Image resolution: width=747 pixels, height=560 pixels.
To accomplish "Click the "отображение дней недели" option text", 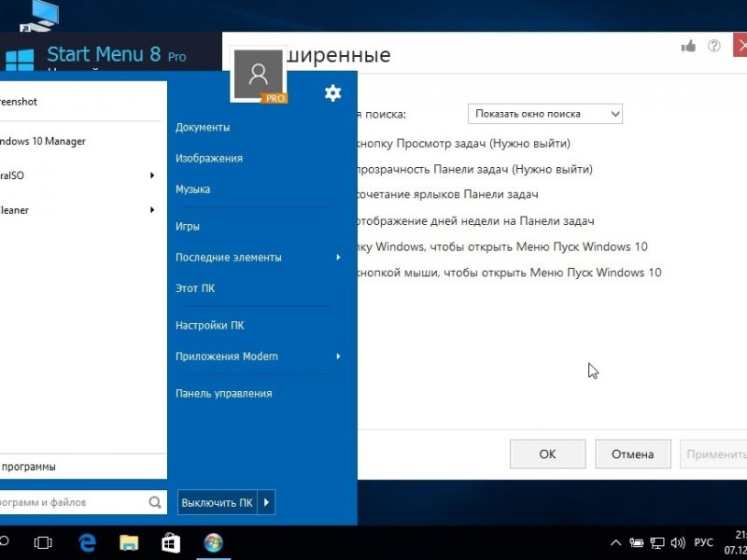I will (475, 221).
